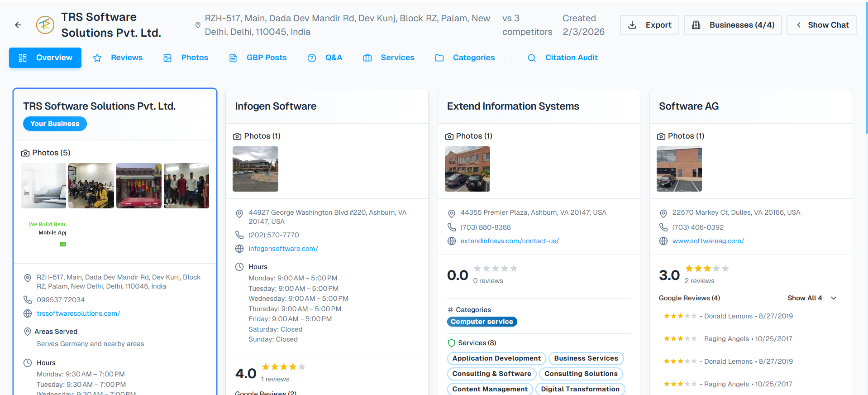This screenshot has width=868, height=395.
Task: Click the hash icon beside Categories heading
Action: pos(450,310)
